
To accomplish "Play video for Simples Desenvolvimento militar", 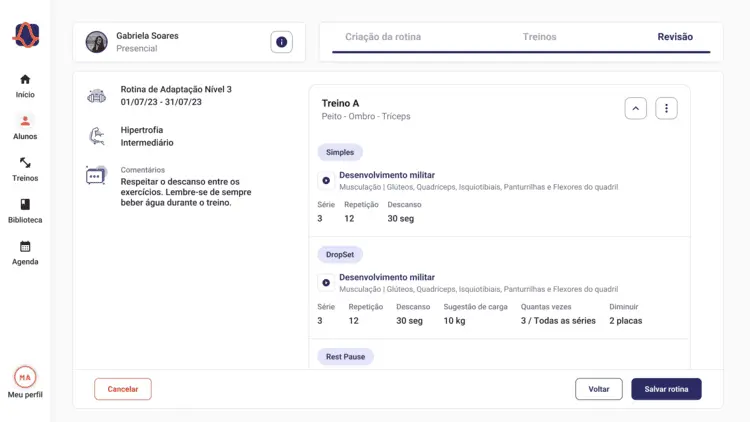I will pyautogui.click(x=326, y=180).
